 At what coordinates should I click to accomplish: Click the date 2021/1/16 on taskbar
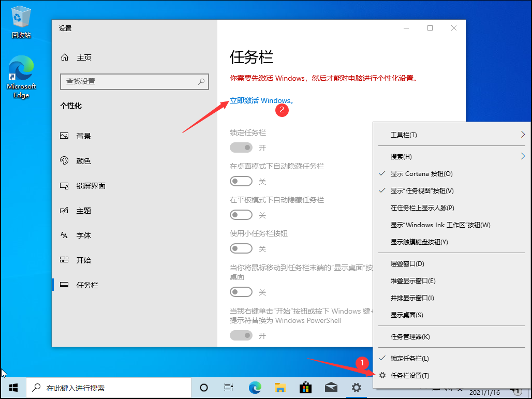484,393
